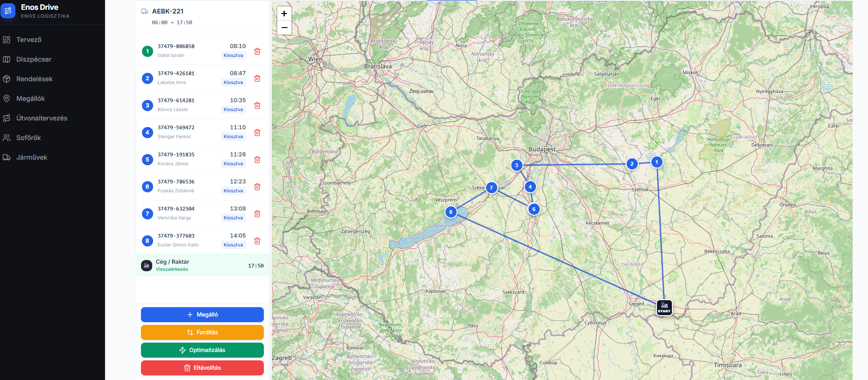
Task: Open the Tervező menu item
Action: (x=29, y=40)
